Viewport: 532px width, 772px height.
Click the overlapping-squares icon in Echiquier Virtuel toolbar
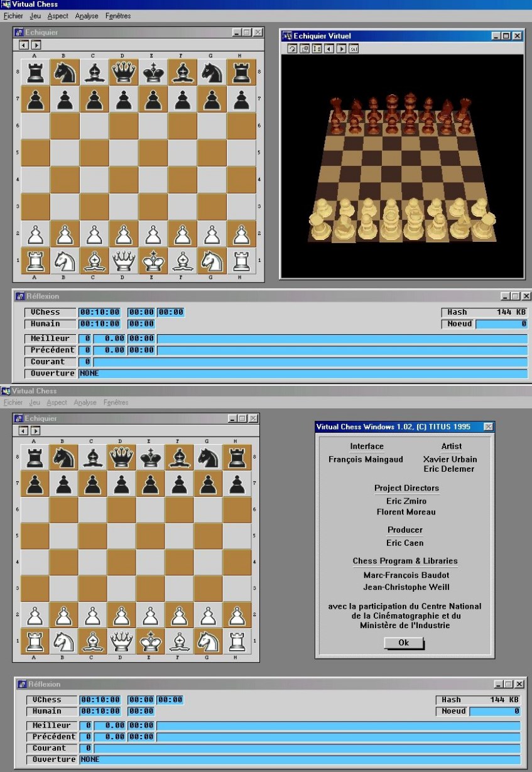[x=304, y=48]
